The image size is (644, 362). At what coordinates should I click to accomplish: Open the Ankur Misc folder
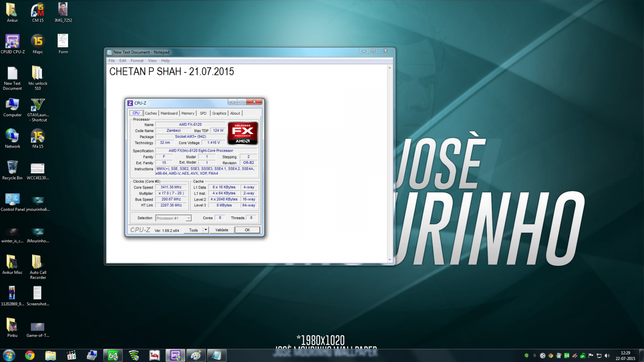tap(12, 265)
